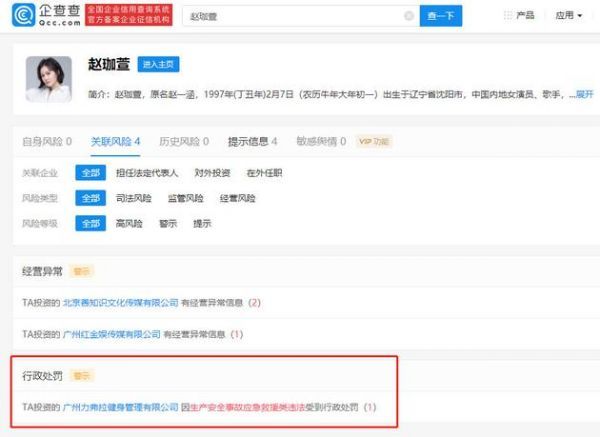
Task: Click the search field containing 赵珈萱
Action: (290, 16)
